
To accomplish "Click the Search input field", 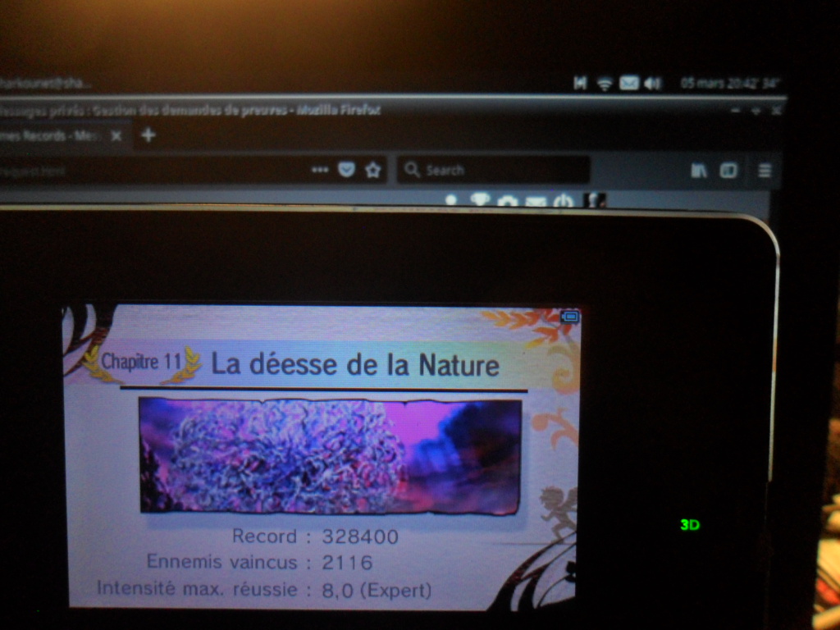I will 500,170.
